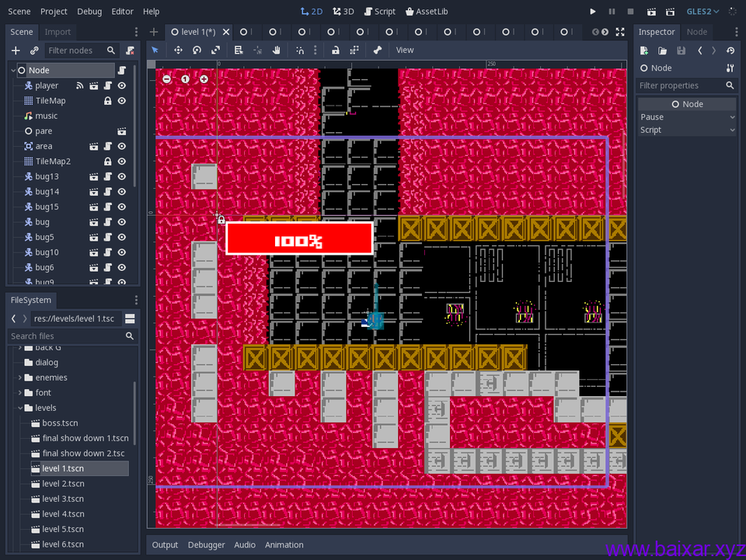Select the Move tool in the canvas toolbar
This screenshot has width=746, height=560.
pyautogui.click(x=178, y=50)
